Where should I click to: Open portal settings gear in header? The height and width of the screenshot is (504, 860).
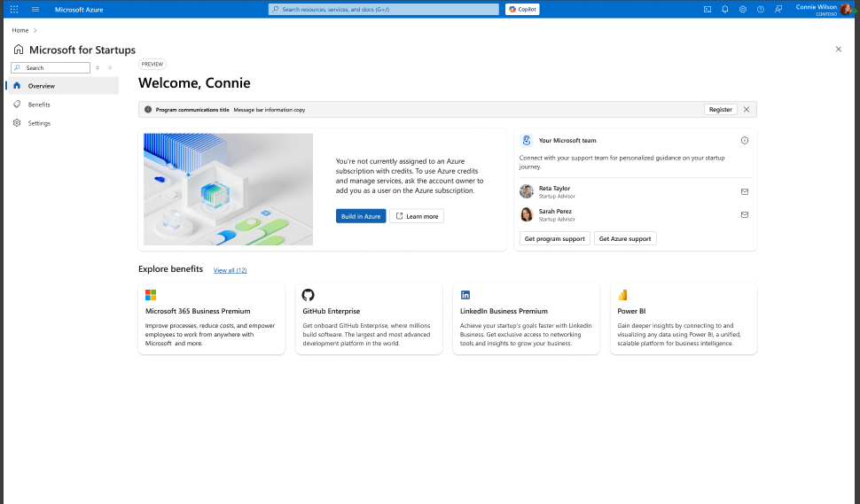pyautogui.click(x=743, y=10)
